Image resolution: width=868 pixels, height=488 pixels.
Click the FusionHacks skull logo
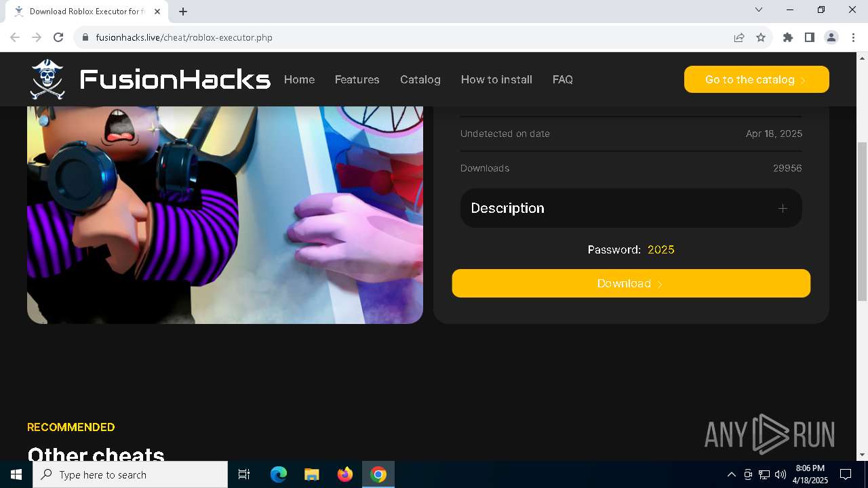47,79
